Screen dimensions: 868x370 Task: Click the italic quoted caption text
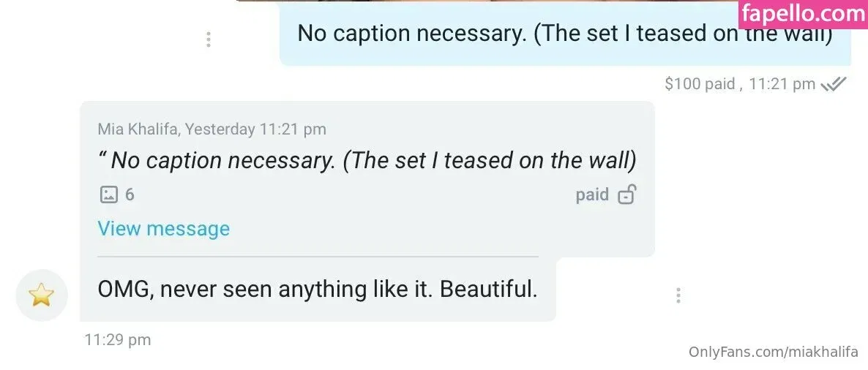(367, 160)
